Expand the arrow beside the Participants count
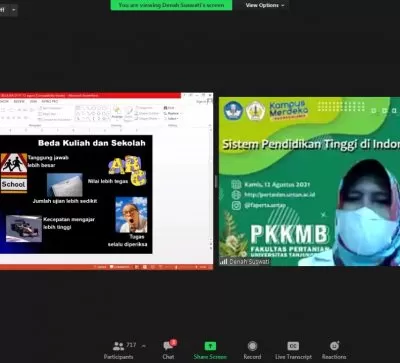Image resolution: width=400 pixels, height=363 pixels. [144, 346]
